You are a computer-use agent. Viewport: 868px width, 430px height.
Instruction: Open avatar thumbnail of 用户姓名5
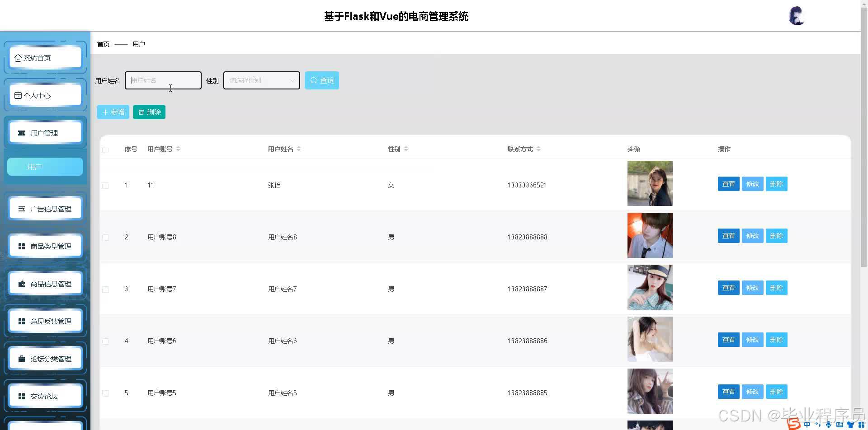point(650,391)
